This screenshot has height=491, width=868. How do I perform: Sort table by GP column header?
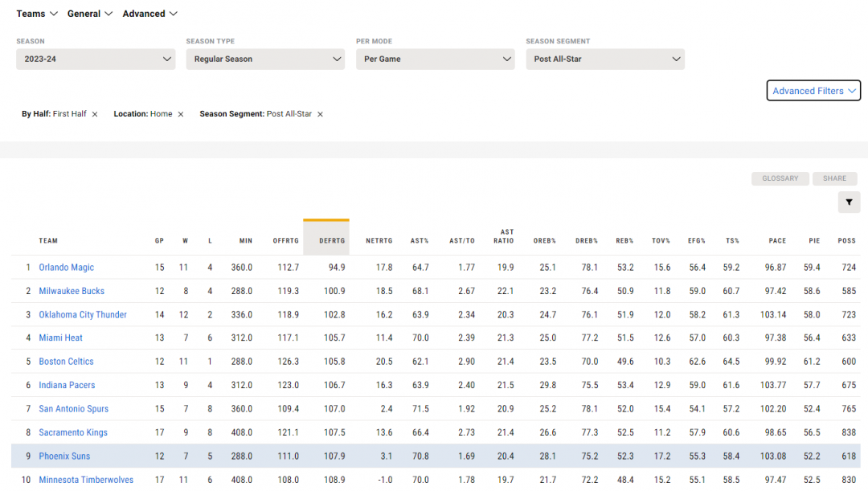[159, 241]
